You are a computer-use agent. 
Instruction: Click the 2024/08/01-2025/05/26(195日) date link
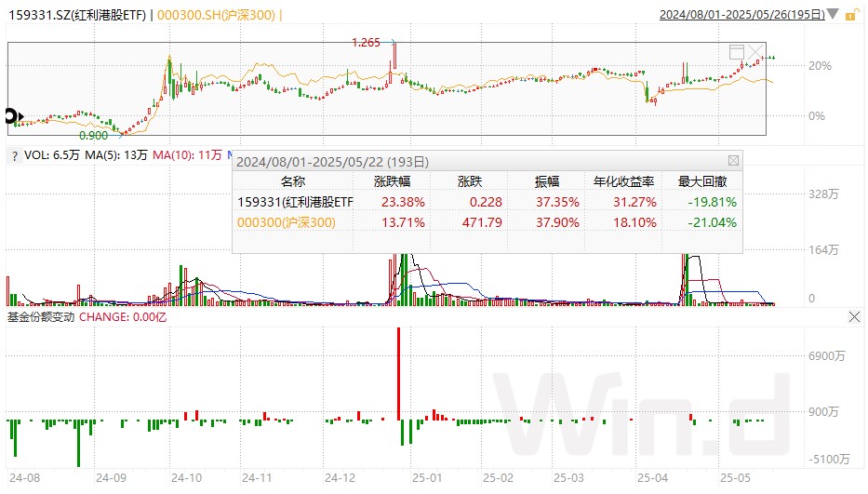click(x=741, y=14)
